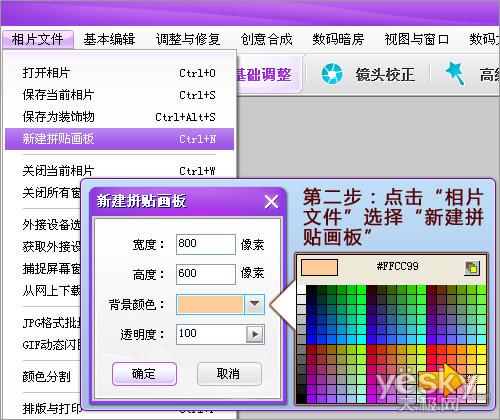Click the 透明度 value field
Viewport: 500px width, 420px height.
pos(211,334)
